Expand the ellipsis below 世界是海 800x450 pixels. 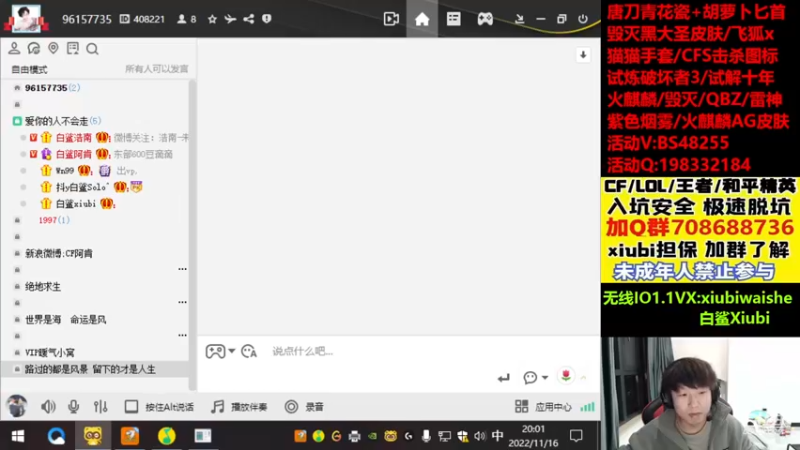pos(182,335)
